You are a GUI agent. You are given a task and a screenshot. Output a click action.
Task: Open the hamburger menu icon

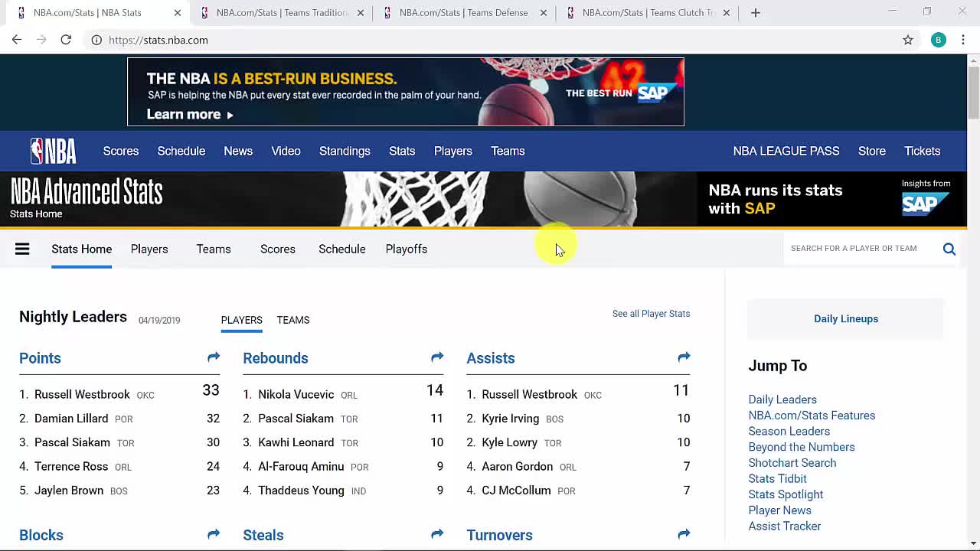(22, 249)
